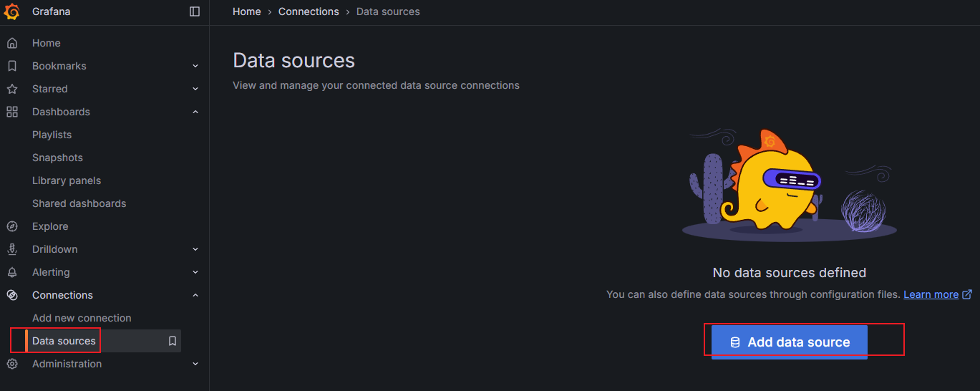980x391 pixels.
Task: Expand the Bookmarks section chevron
Action: pyautogui.click(x=195, y=66)
